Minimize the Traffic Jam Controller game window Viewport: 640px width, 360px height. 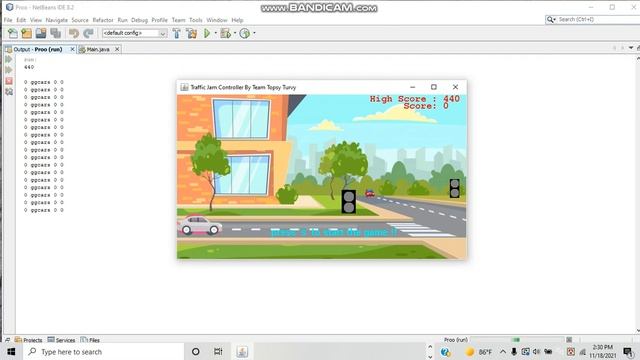click(x=413, y=87)
